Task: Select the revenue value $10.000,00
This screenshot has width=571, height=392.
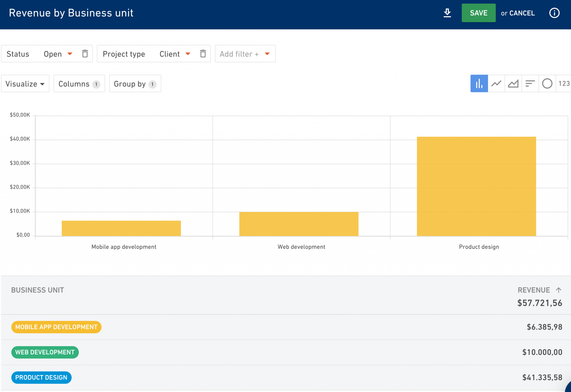Action: pos(542,352)
